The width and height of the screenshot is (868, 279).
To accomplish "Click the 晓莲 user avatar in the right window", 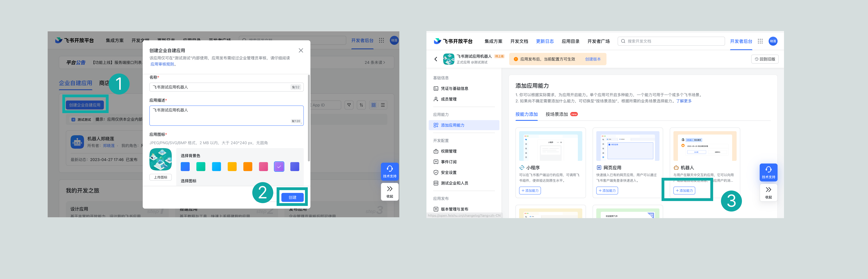I will pyautogui.click(x=773, y=41).
